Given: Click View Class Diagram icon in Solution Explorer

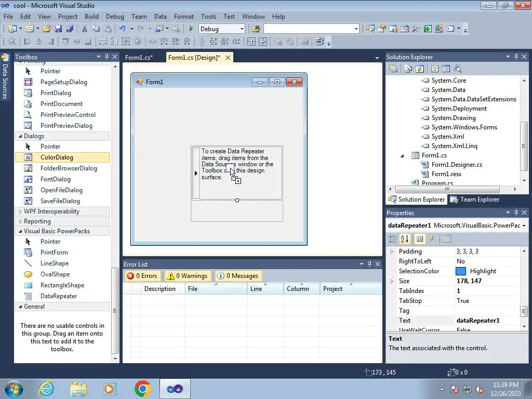Looking at the screenshot, I should click(457, 69).
